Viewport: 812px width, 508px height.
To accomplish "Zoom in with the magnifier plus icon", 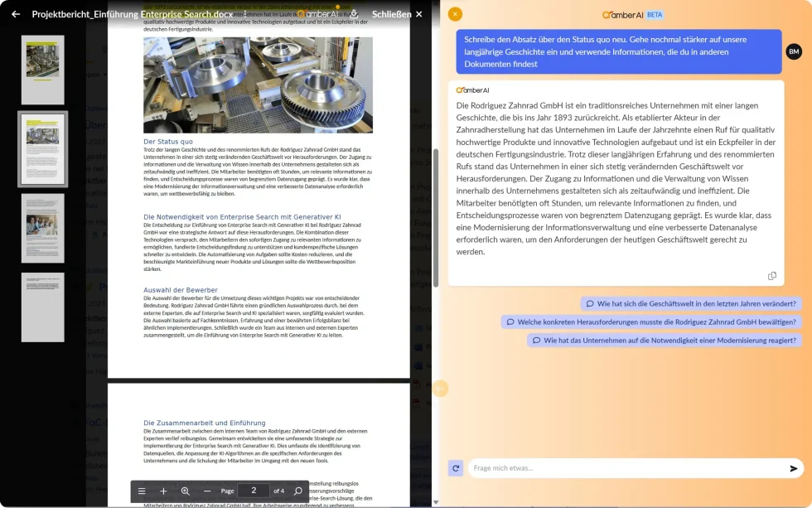I will pyautogui.click(x=186, y=491).
